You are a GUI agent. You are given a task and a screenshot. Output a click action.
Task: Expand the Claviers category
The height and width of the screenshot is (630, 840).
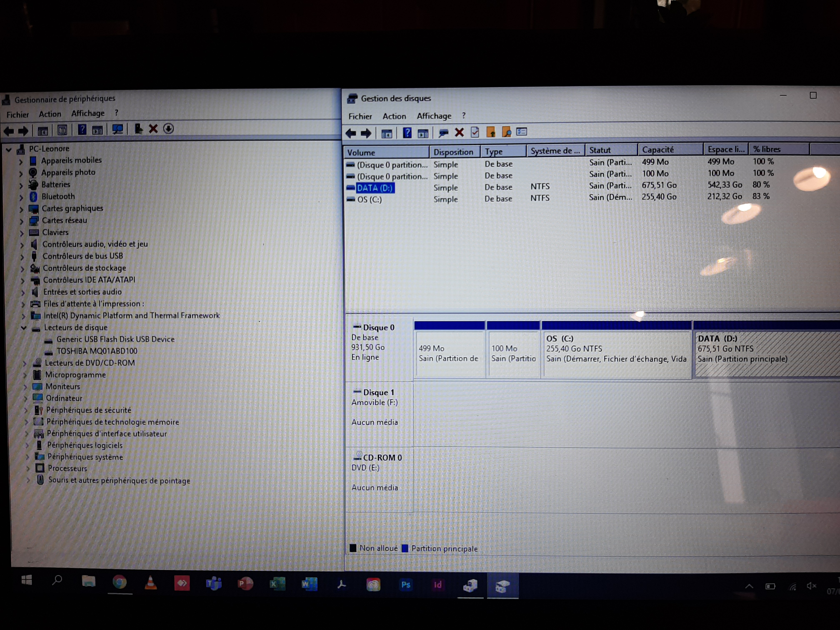(22, 233)
